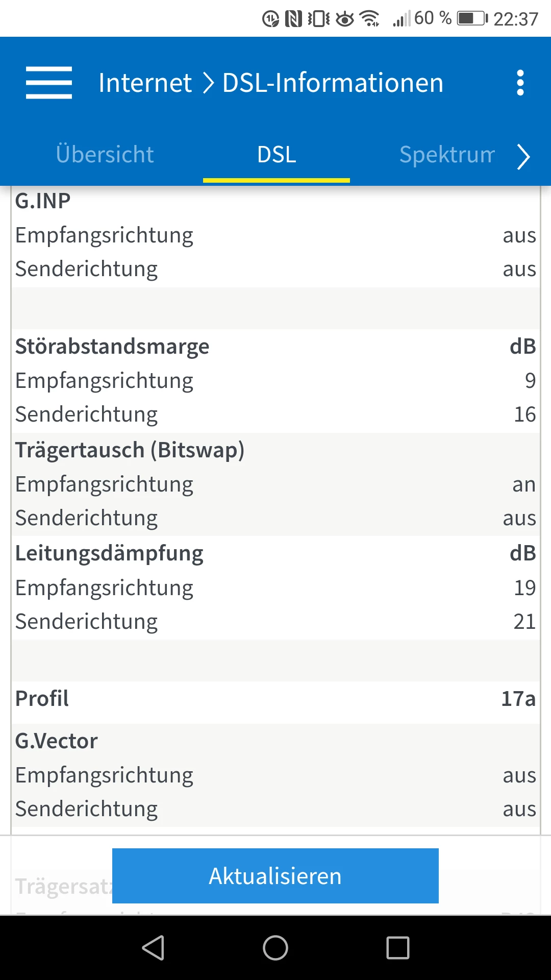Open the recent apps overview

398,948
